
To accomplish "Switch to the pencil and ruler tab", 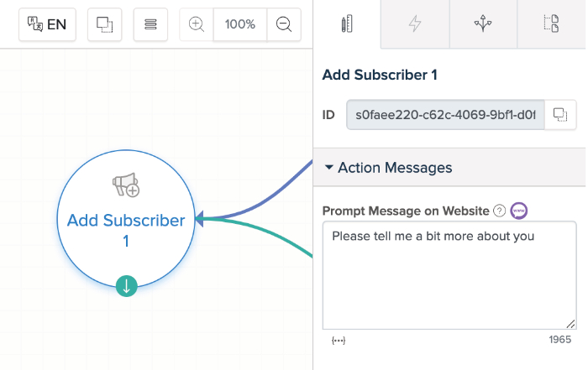I will (x=346, y=24).
